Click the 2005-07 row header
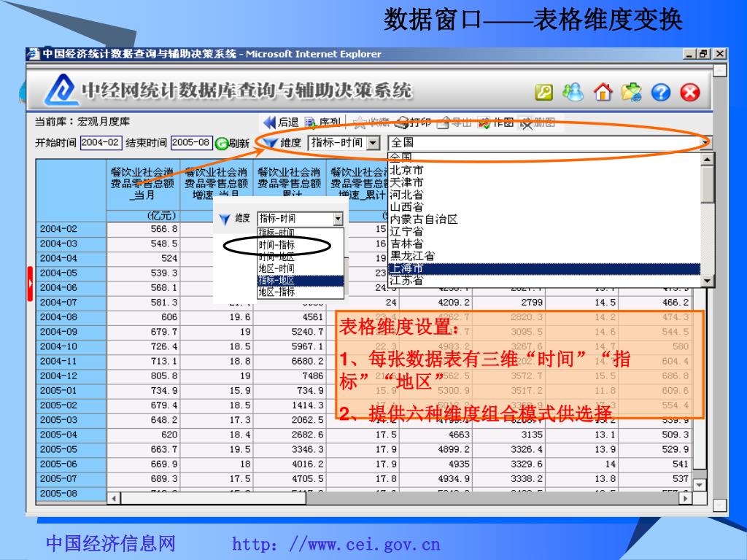Image resolution: width=747 pixels, height=560 pixels. click(x=71, y=478)
